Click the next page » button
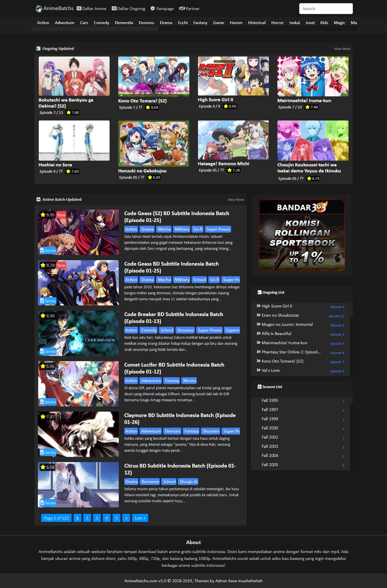The image size is (387, 588). click(x=126, y=518)
